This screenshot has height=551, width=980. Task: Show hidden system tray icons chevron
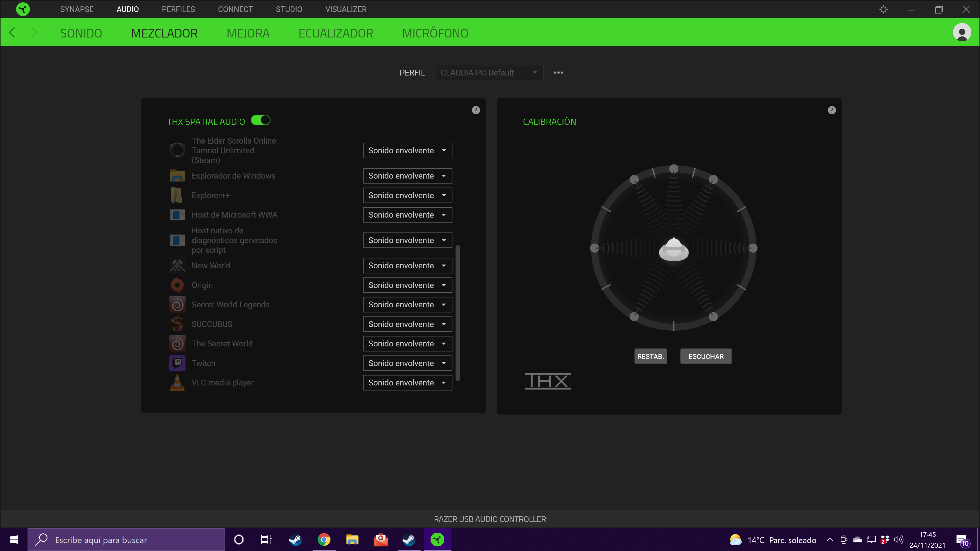(x=830, y=540)
